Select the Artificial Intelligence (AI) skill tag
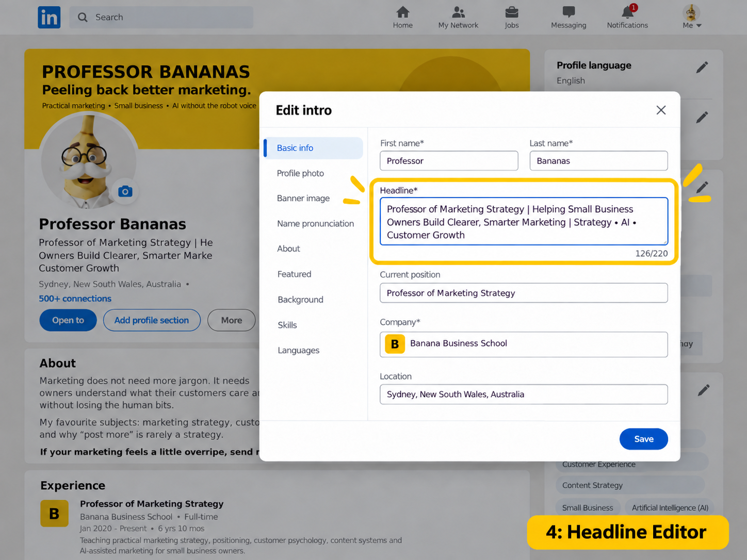Image resolution: width=747 pixels, height=560 pixels. (670, 508)
